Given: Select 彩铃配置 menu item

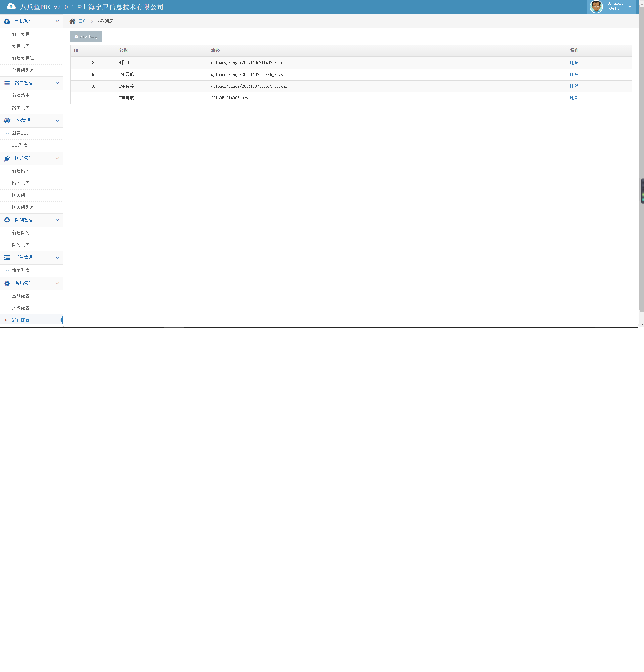Looking at the screenshot, I should point(20,320).
